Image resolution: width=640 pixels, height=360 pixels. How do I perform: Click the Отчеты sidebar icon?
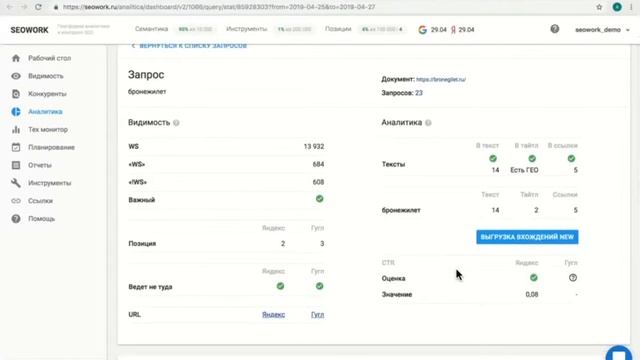click(16, 165)
